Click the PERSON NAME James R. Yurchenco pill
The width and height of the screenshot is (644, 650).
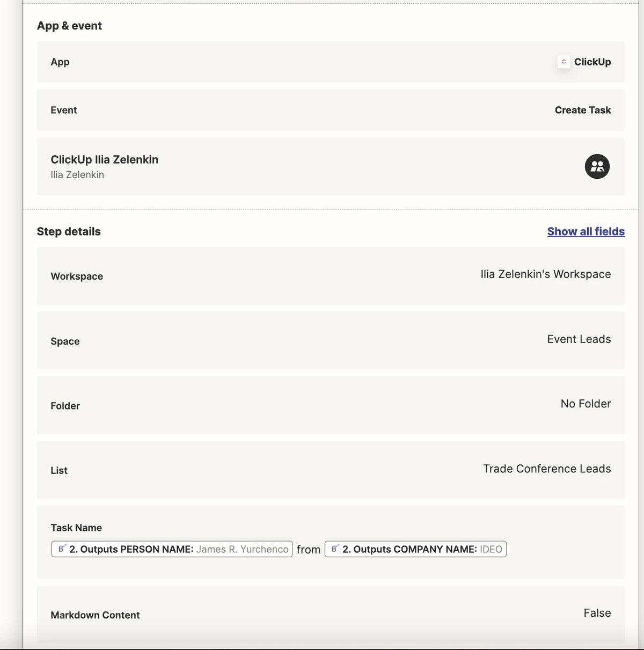coord(172,549)
